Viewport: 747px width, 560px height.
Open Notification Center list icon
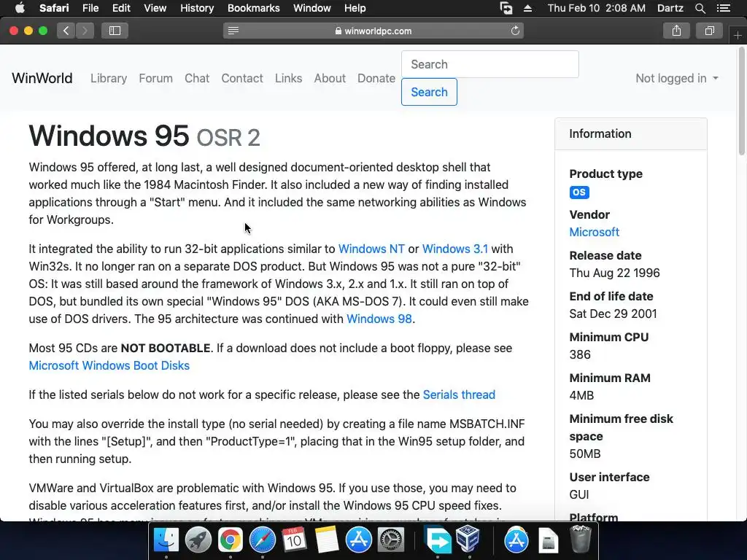(723, 8)
